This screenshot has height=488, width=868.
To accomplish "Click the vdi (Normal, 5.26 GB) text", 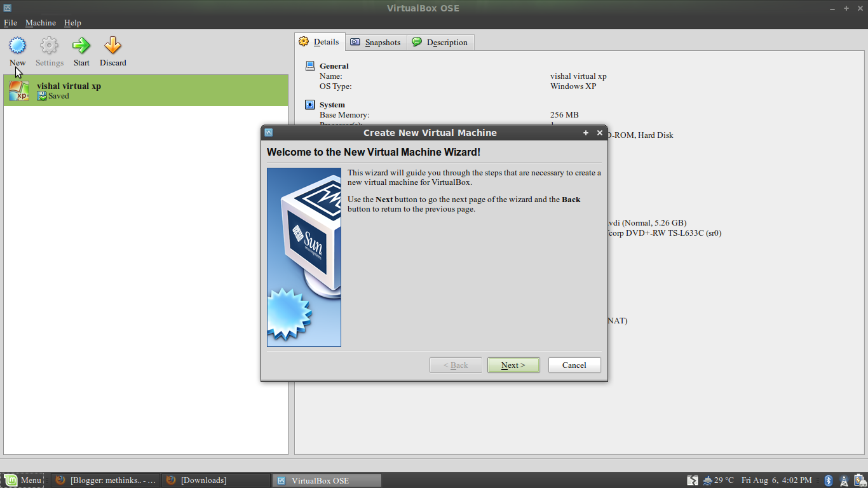I will (647, 223).
